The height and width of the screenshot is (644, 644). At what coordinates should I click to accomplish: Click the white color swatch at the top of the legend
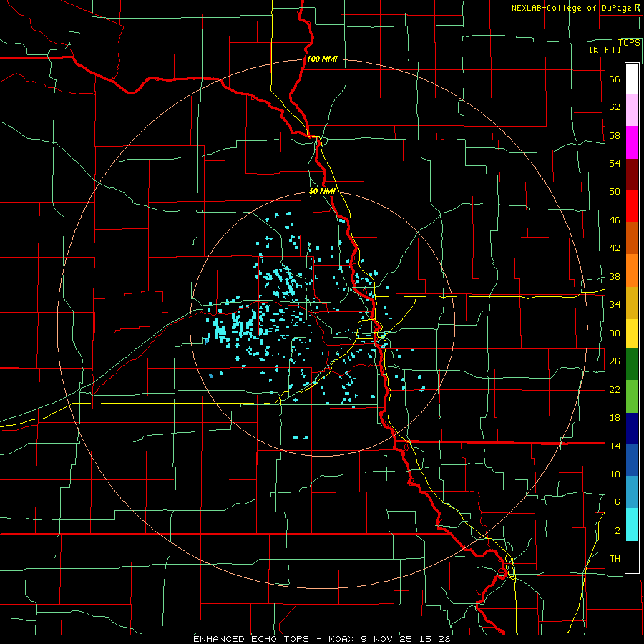pos(632,79)
